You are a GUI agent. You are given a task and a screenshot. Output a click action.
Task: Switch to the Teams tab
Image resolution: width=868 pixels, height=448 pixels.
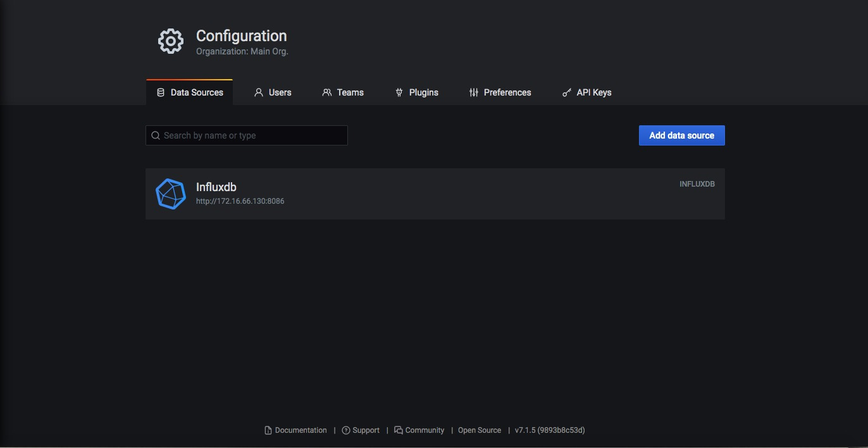(343, 92)
